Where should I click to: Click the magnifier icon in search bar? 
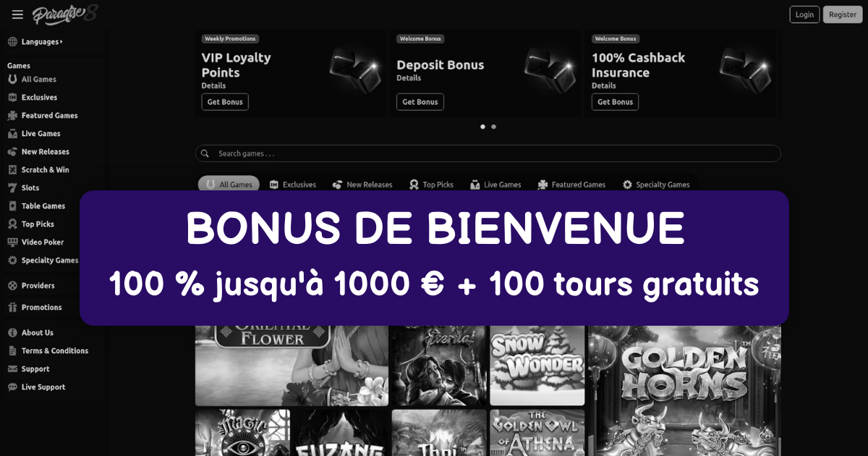205,153
